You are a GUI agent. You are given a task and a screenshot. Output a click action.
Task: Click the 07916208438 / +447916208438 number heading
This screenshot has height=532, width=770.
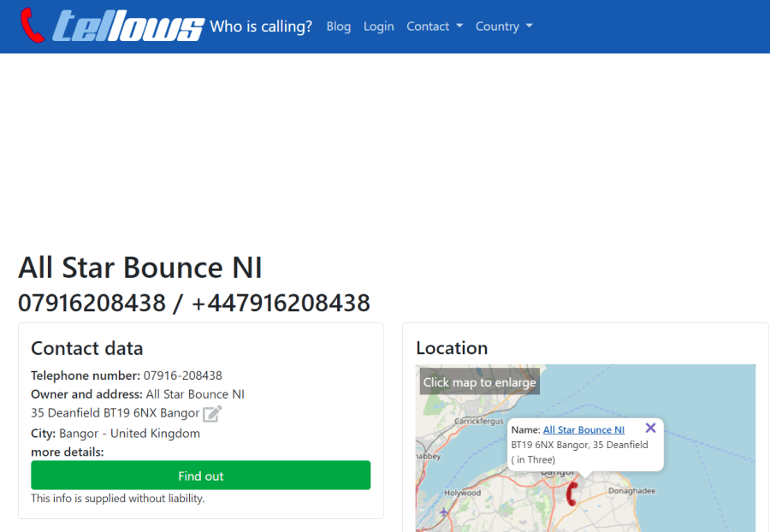tap(194, 303)
